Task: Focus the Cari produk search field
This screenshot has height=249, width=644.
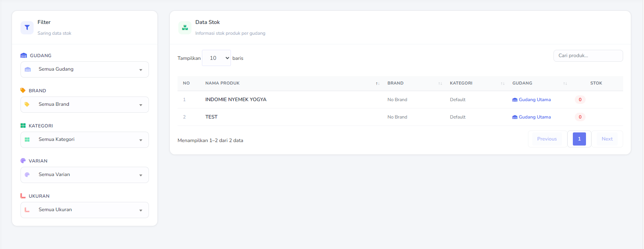Action: [588, 56]
